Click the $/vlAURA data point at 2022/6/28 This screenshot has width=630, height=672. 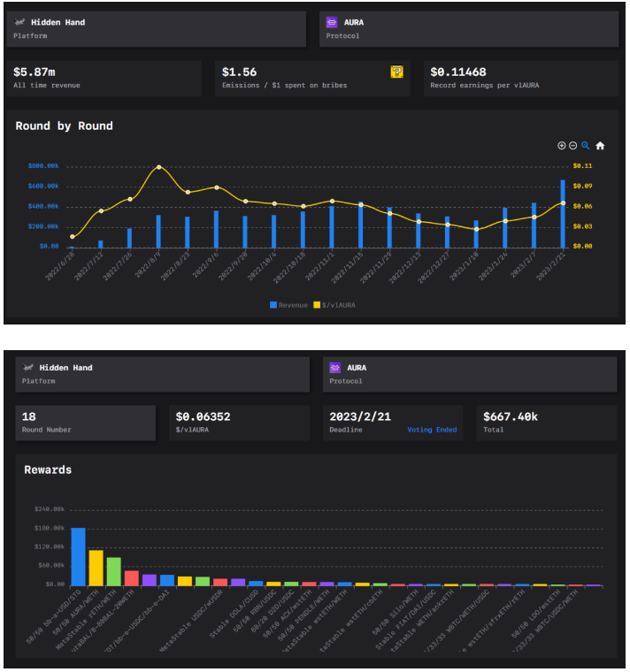click(x=72, y=237)
